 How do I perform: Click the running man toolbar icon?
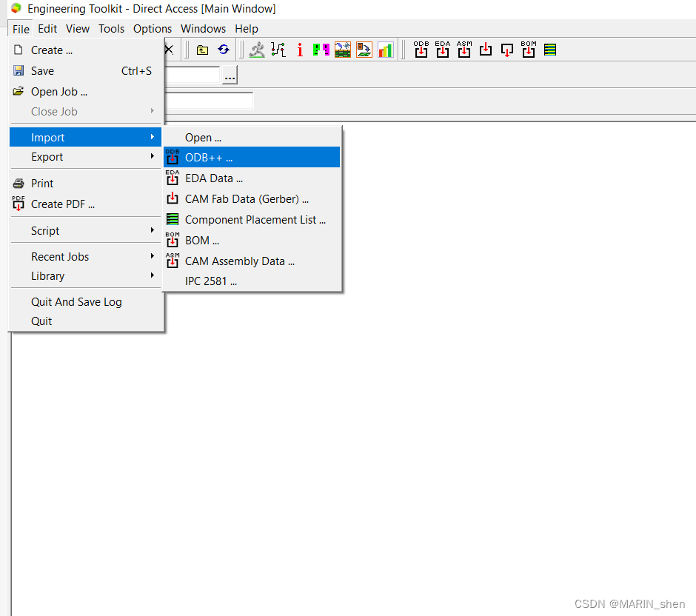point(257,50)
